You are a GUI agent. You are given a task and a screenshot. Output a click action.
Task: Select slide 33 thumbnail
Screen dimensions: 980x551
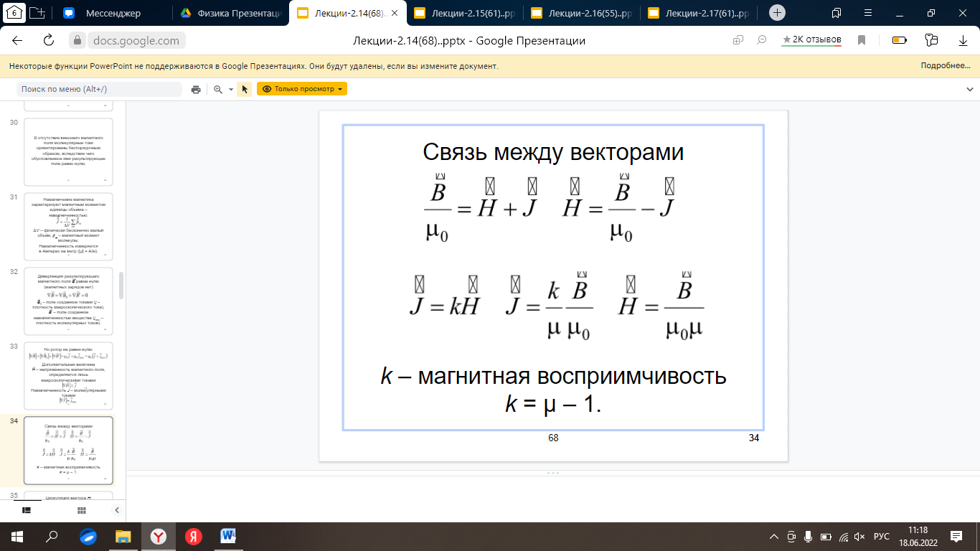[x=68, y=376]
